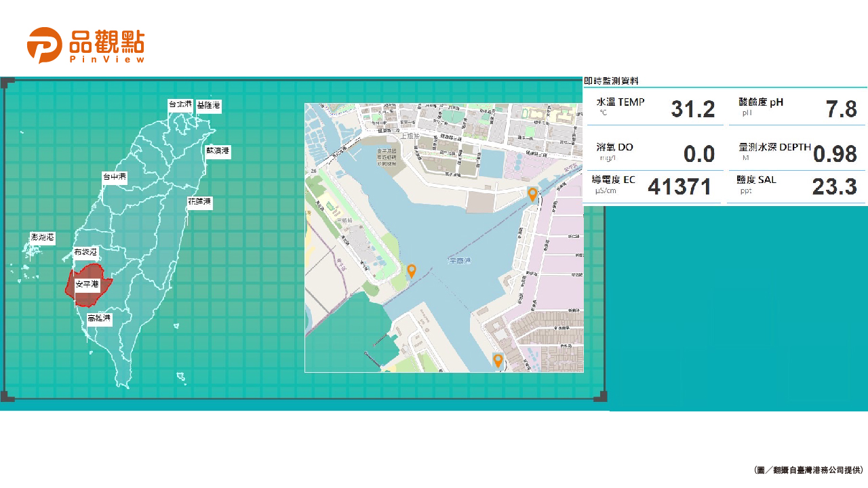This screenshot has width=868, height=488.
Task: Click the northeast orange map marker
Action: tap(532, 195)
